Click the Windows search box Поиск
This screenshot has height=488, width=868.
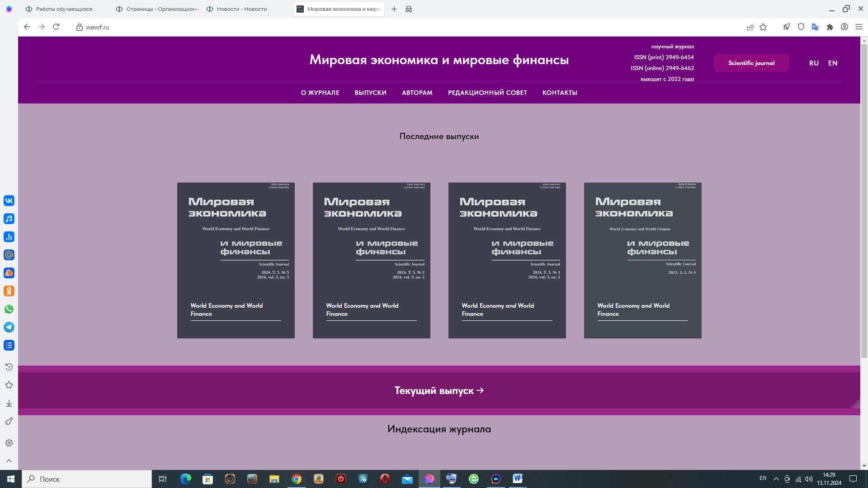tap(88, 479)
